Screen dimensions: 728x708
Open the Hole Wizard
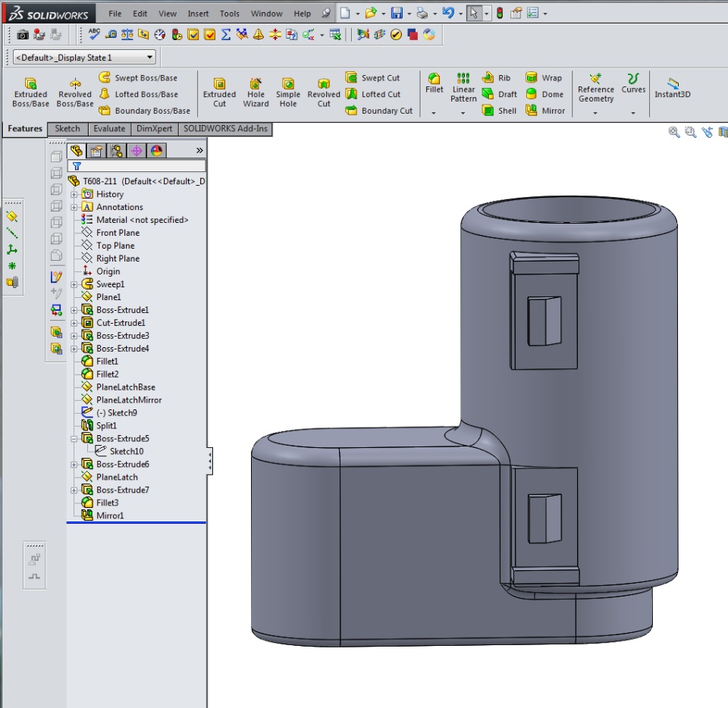[x=256, y=92]
